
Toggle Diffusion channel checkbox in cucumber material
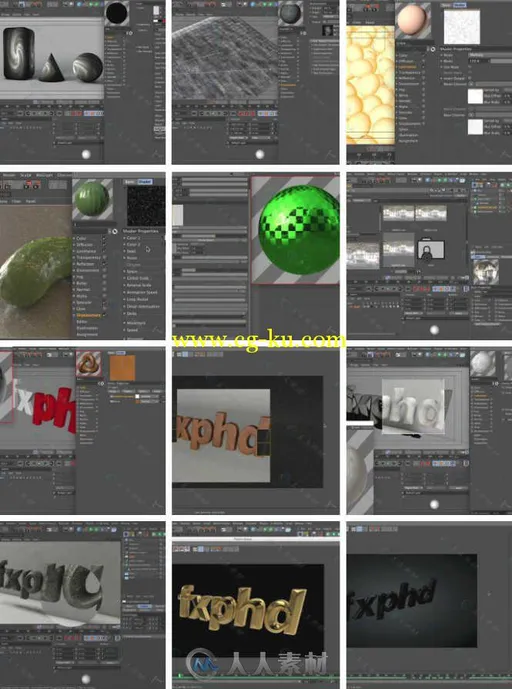(x=104, y=245)
